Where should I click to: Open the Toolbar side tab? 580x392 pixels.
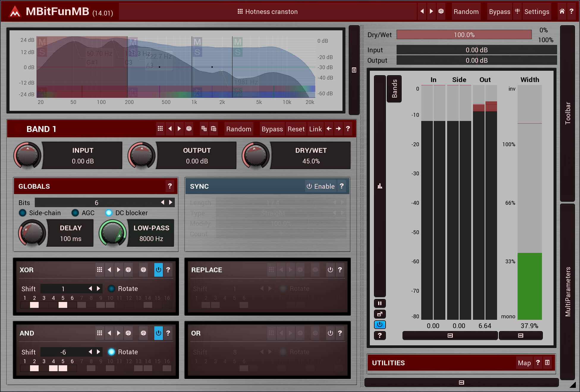[567, 113]
